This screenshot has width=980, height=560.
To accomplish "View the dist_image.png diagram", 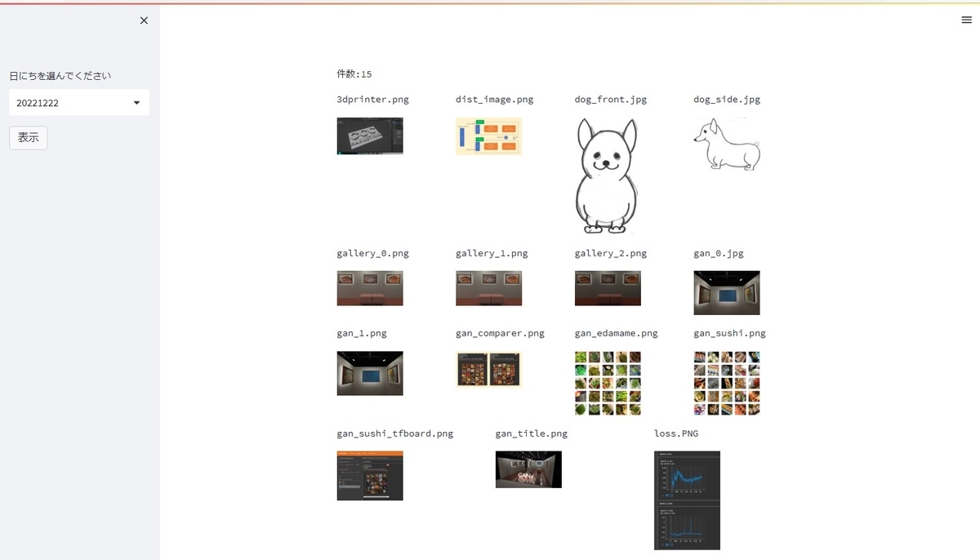I will coord(488,136).
